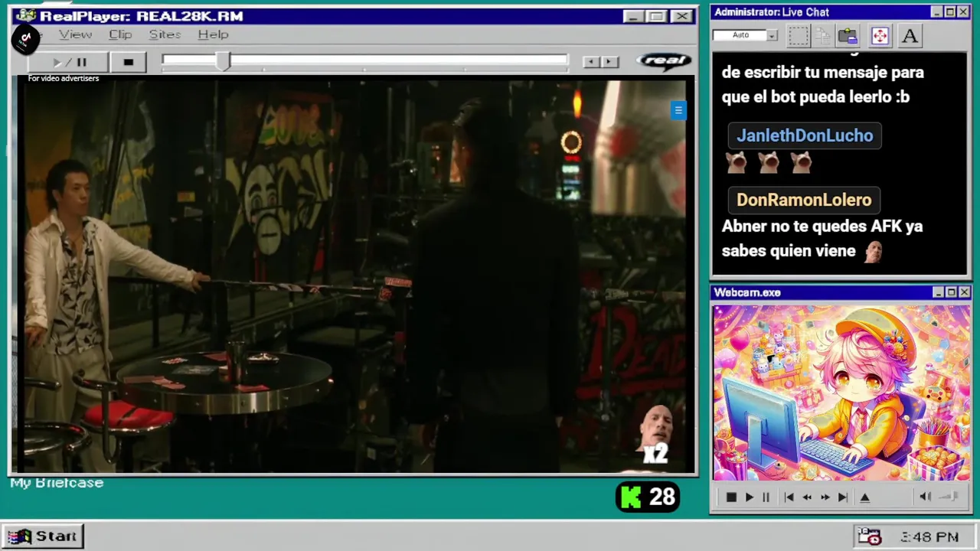Click the letter A font icon
The width and height of the screenshot is (980, 551).
(910, 35)
